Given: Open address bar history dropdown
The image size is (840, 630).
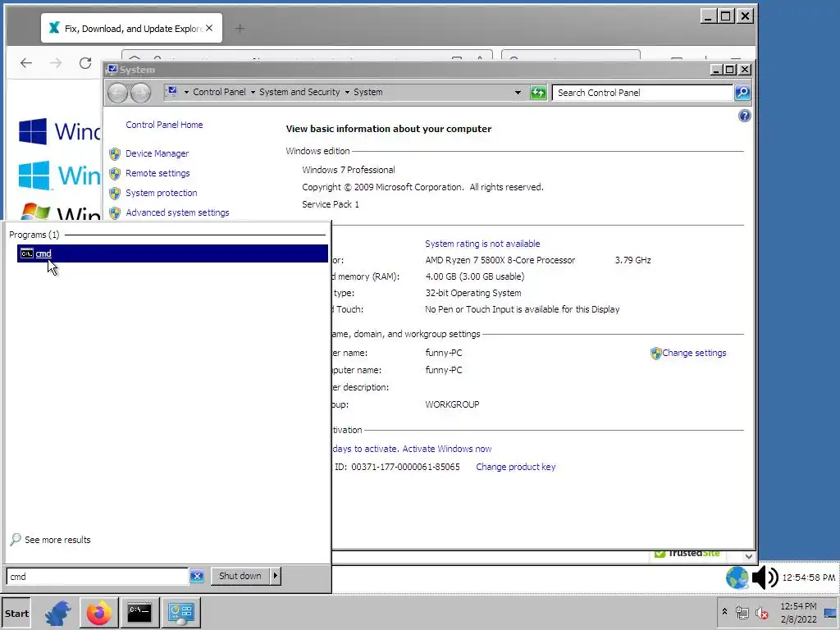Looking at the screenshot, I should pos(518,92).
